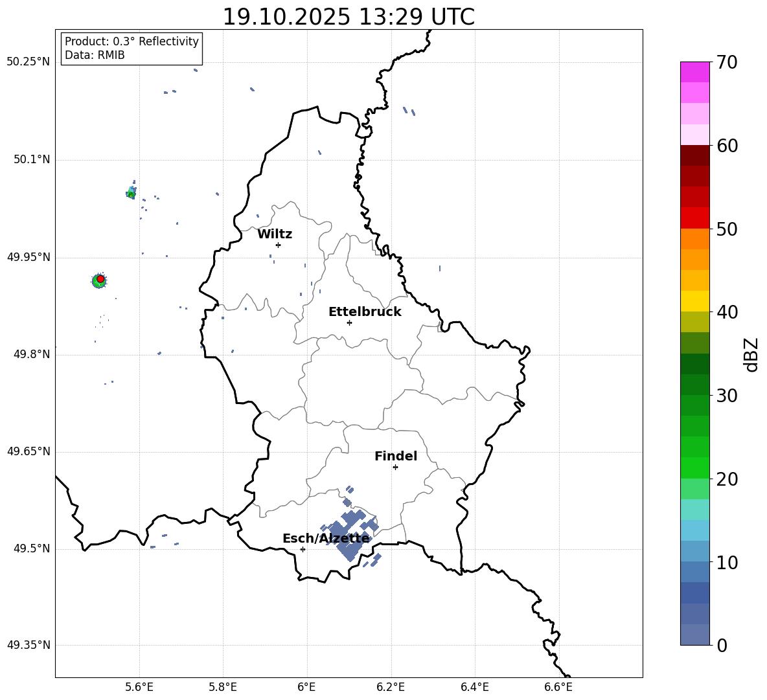
Task: Click the 6.4°E longitude label
Action: (x=474, y=688)
